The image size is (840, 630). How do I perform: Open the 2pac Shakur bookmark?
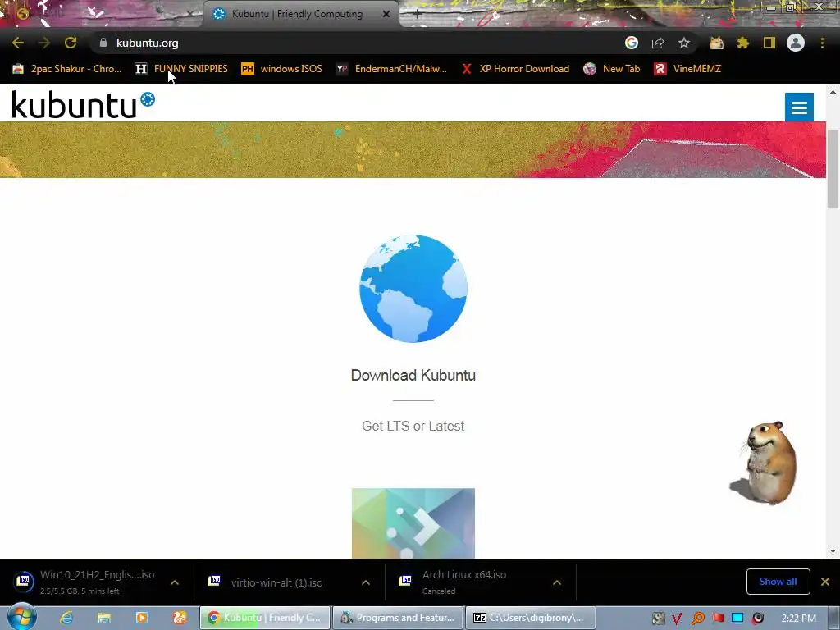(67, 69)
